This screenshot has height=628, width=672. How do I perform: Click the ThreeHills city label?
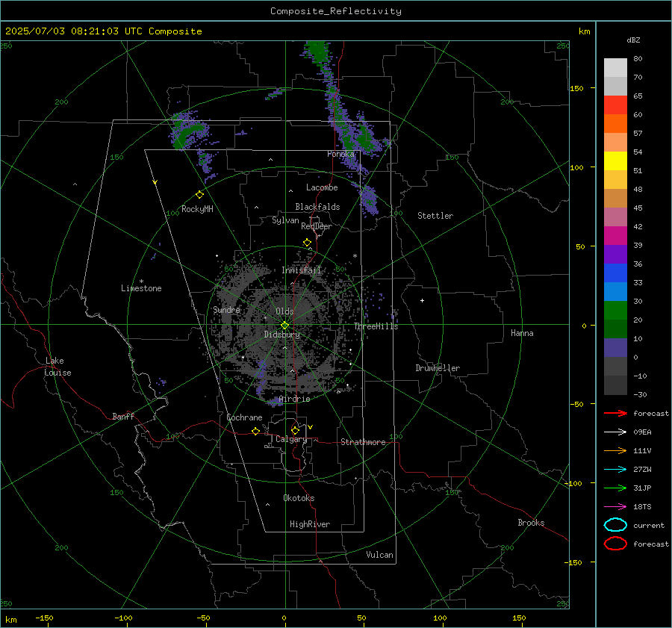pyautogui.click(x=376, y=326)
